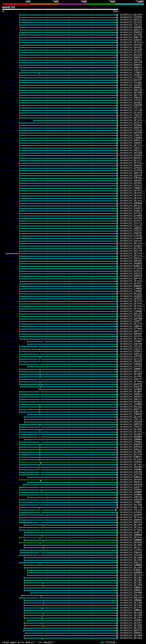Select the UniRef100_B9HH11 label
Screen dimensions: 146x644
click(x=131, y=65)
